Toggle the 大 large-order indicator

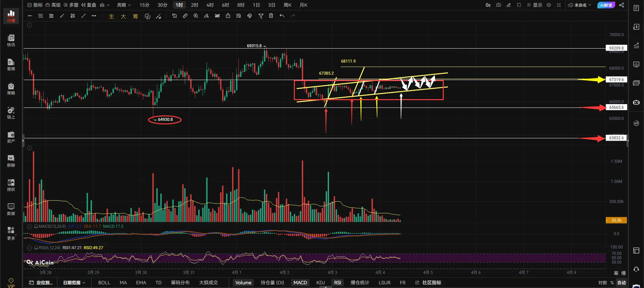(x=123, y=16)
